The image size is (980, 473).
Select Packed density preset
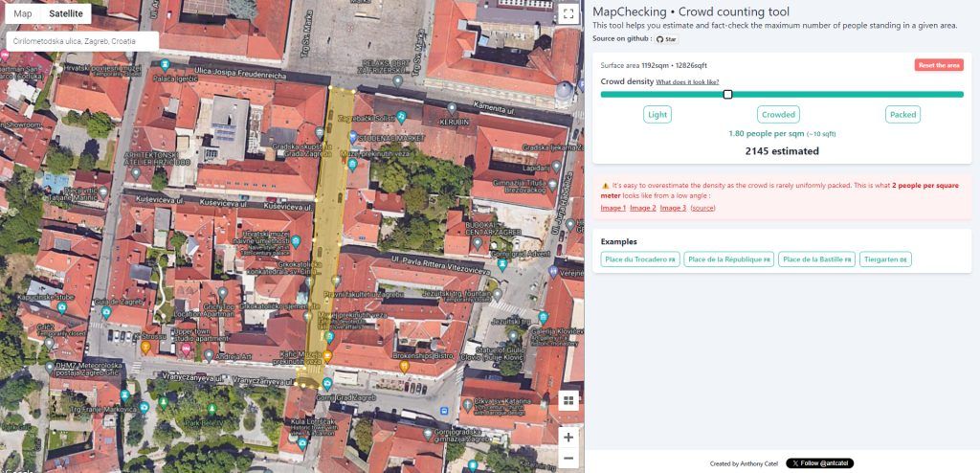(x=902, y=114)
